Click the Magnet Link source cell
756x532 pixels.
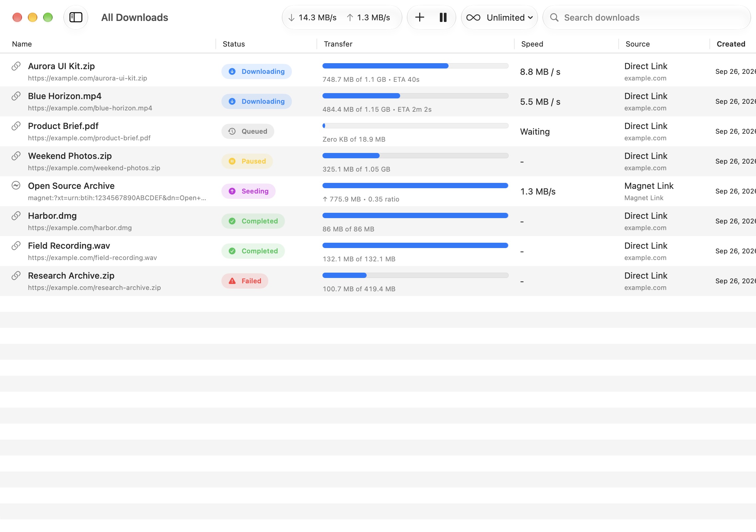pos(649,191)
